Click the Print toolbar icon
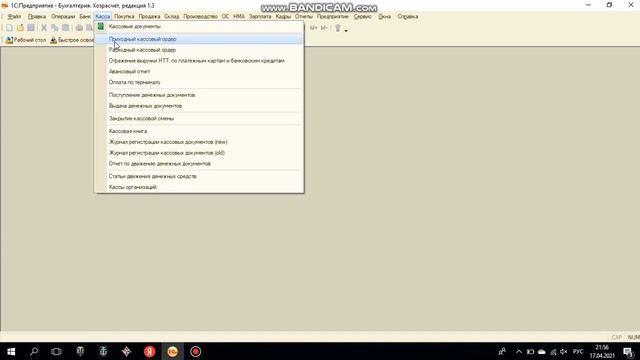The image size is (640, 360). tap(79, 28)
